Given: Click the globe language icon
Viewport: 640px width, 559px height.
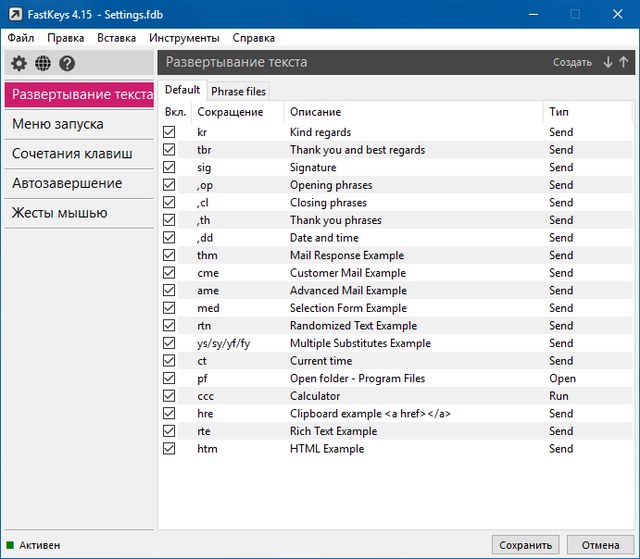Looking at the screenshot, I should [43, 63].
